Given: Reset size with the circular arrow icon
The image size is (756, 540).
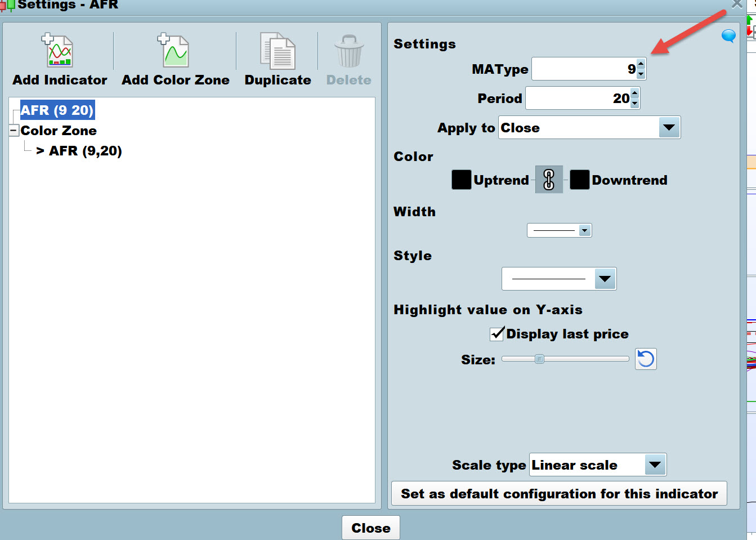Looking at the screenshot, I should click(x=646, y=359).
